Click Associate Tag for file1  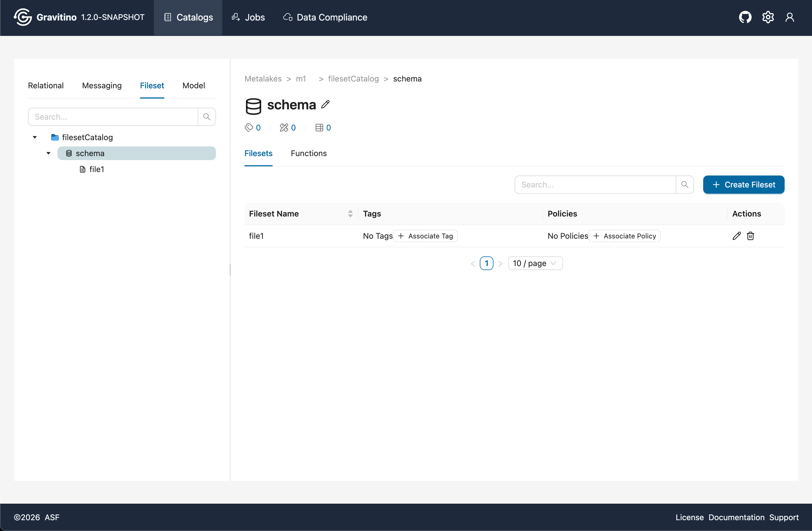425,236
